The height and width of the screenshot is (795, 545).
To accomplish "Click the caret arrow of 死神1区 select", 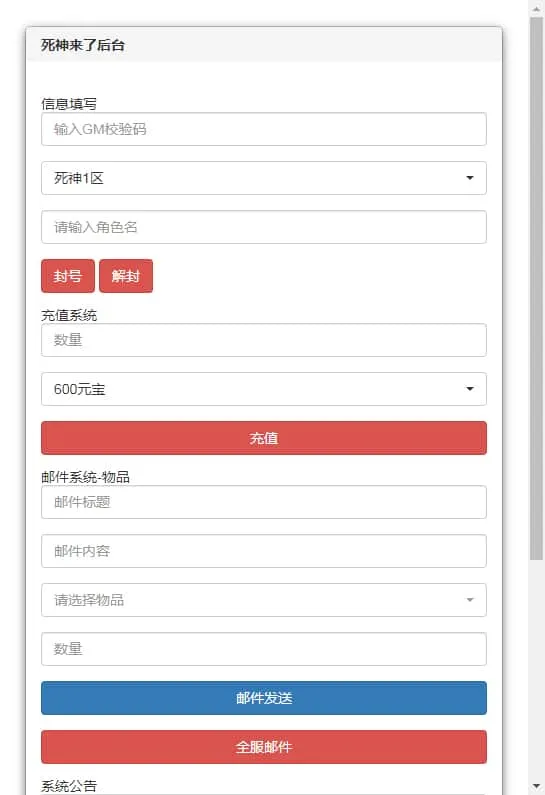I will tap(470, 178).
